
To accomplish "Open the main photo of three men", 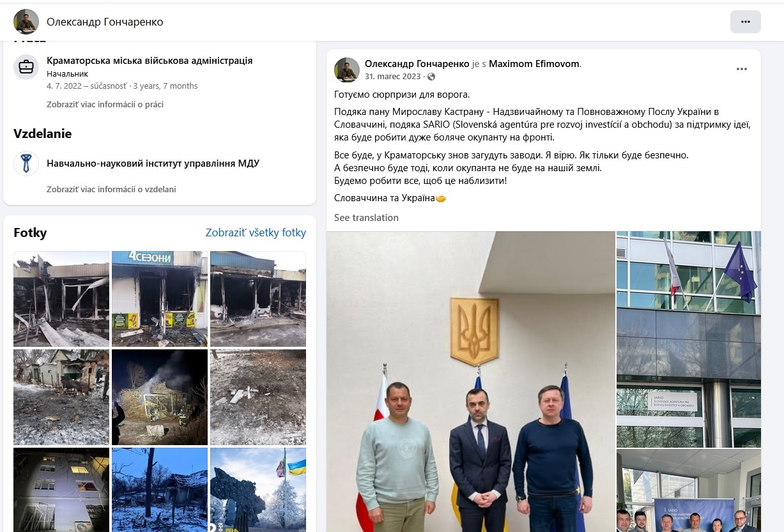I will tap(471, 381).
